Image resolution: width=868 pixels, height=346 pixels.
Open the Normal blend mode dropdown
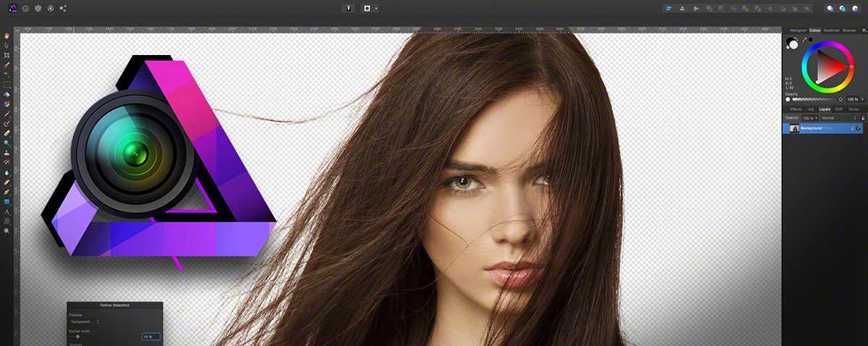pos(839,118)
